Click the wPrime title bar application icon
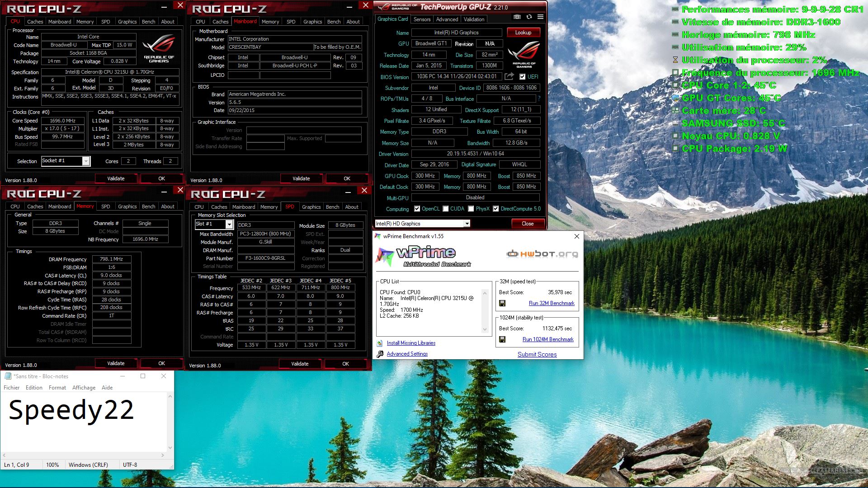This screenshot has height=488, width=868. [x=377, y=236]
